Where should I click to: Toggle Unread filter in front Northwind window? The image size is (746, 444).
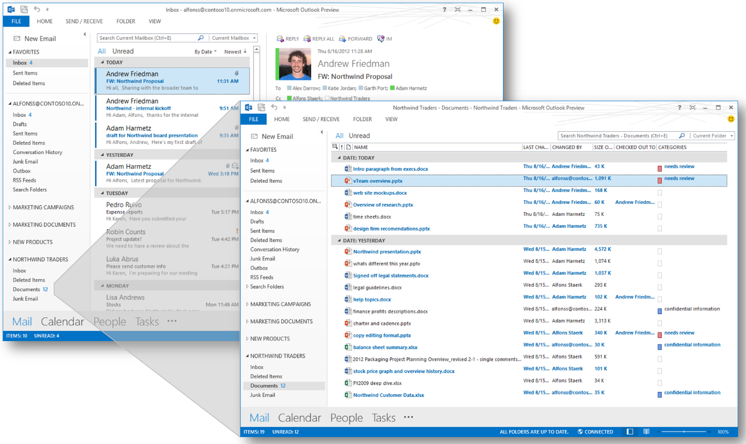click(359, 136)
